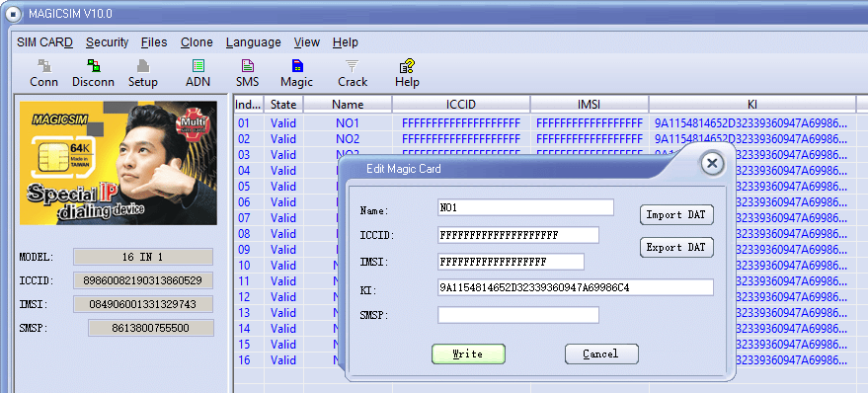
Task: Close the Edit Magic Card dialog
Action: [x=712, y=163]
